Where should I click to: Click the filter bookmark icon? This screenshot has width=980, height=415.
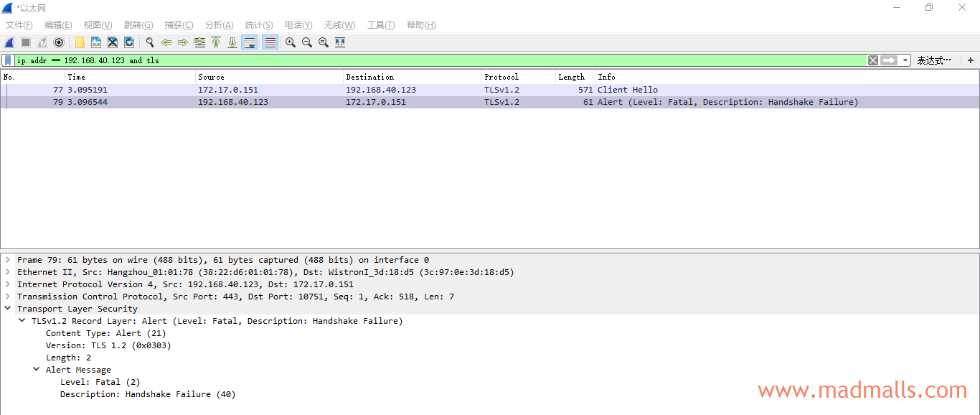tap(8, 60)
